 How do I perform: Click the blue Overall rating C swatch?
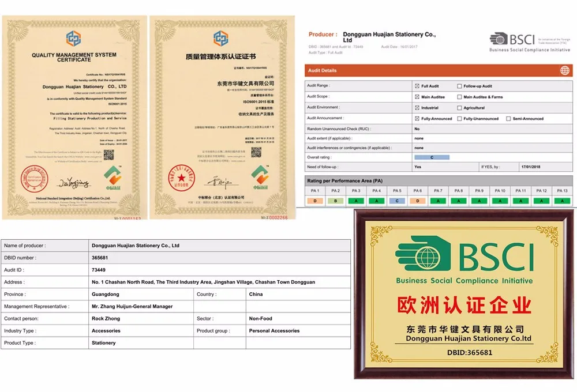(x=432, y=157)
